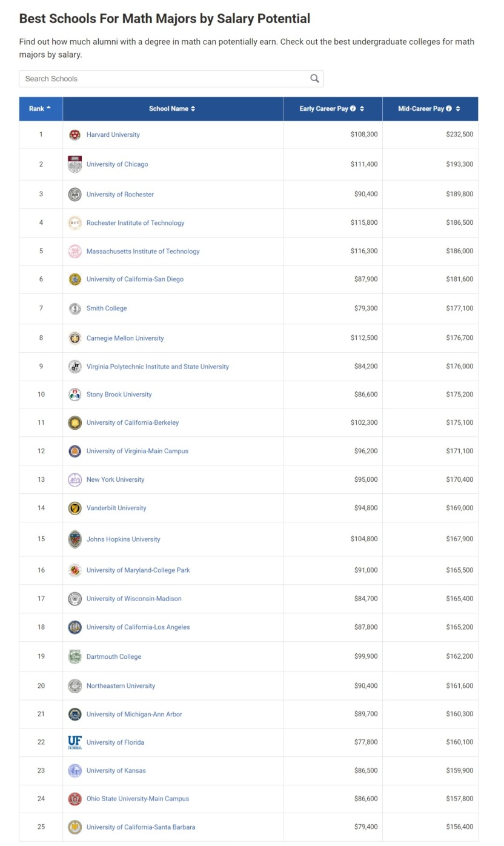Image resolution: width=504 pixels, height=846 pixels.
Task: Click the Dartmouth College logo
Action: [75, 657]
